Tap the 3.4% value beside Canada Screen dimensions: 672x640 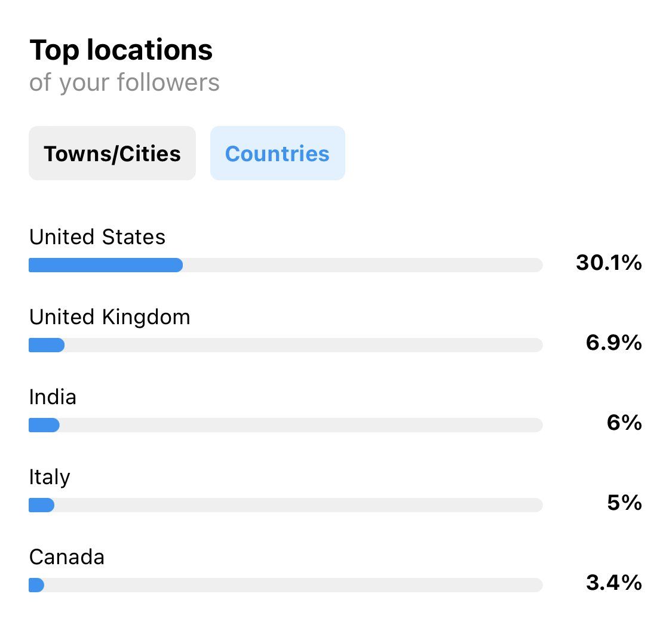(613, 583)
